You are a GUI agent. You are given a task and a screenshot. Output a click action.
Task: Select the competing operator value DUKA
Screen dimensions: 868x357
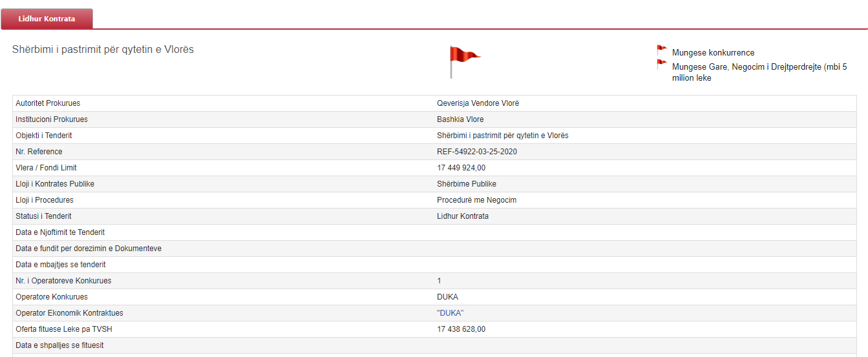(x=447, y=297)
